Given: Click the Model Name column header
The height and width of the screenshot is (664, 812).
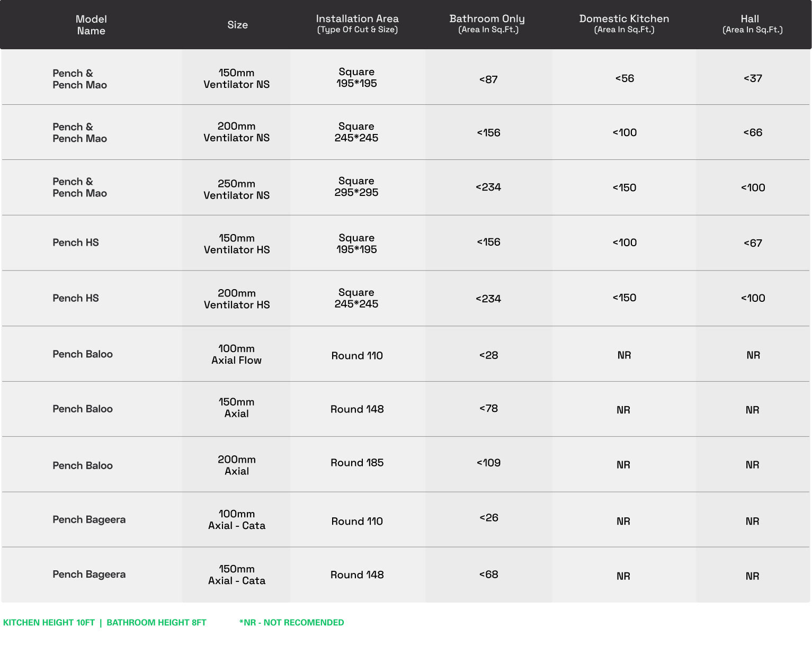Looking at the screenshot, I should (x=91, y=25).
